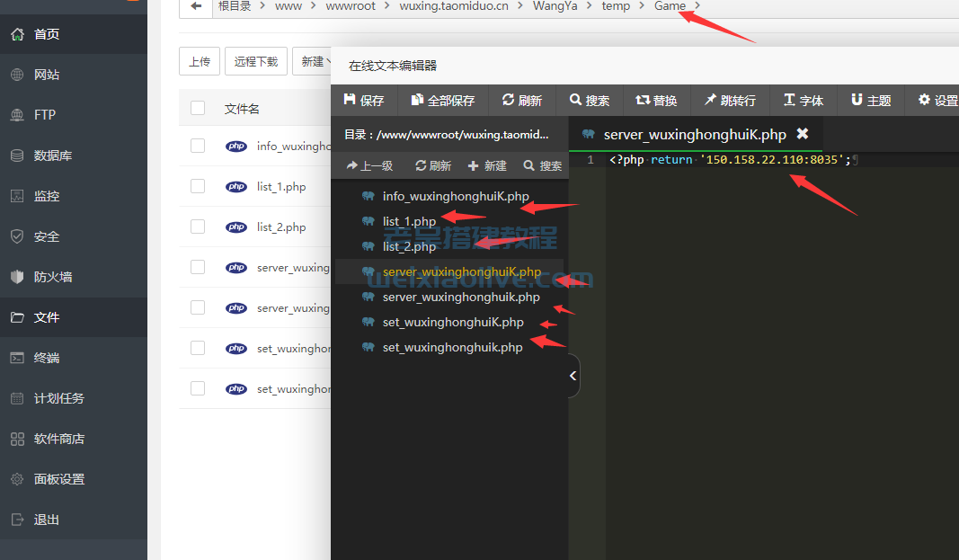The height and width of the screenshot is (560, 959).
Task: Open the Theme option in editor toolbar
Action: click(x=870, y=101)
